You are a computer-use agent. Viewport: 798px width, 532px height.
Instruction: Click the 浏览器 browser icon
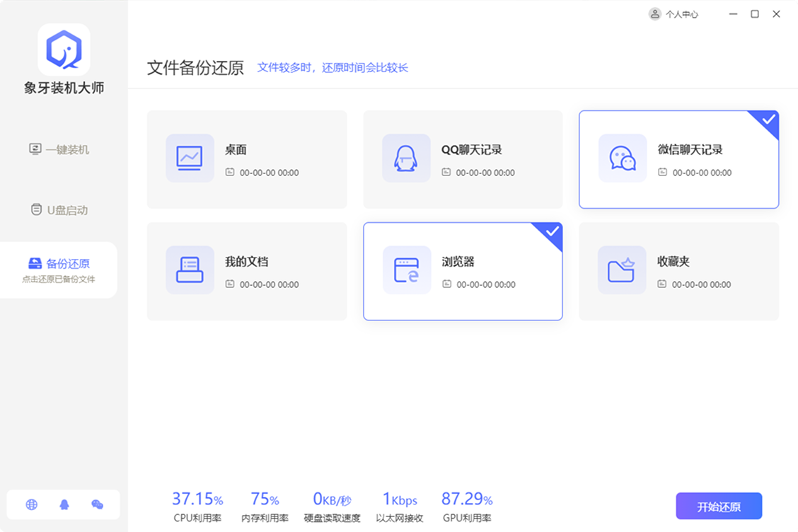[x=406, y=270]
